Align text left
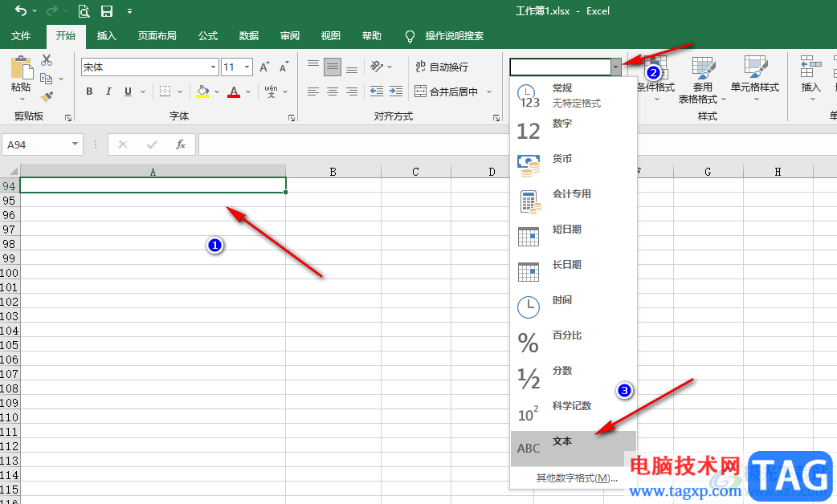 click(313, 91)
